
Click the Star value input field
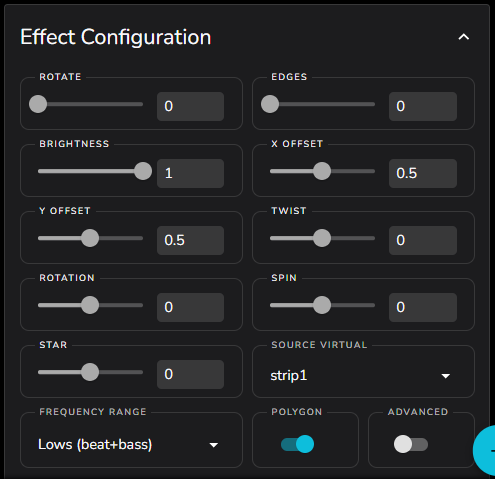point(190,374)
